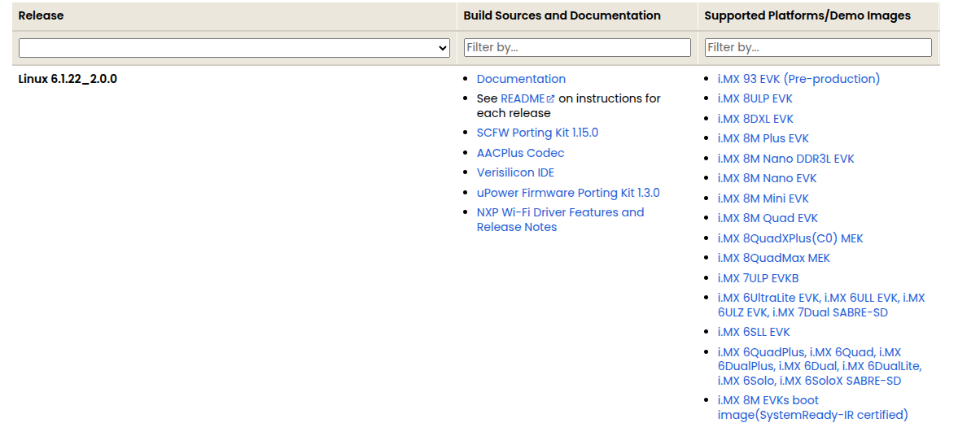Open i.MX 8QuadXPlus(C0) MEK link
Screen dimensions: 980x436
(790, 238)
